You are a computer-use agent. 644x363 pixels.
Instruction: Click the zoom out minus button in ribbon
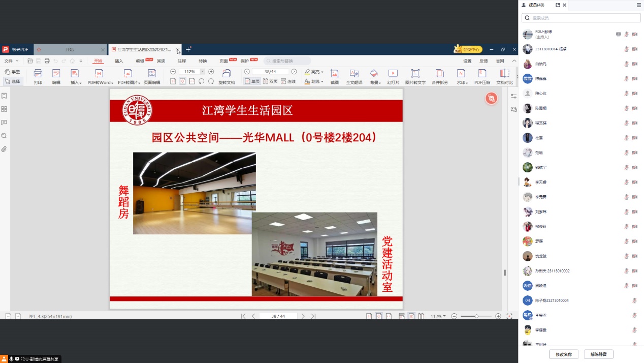173,72
